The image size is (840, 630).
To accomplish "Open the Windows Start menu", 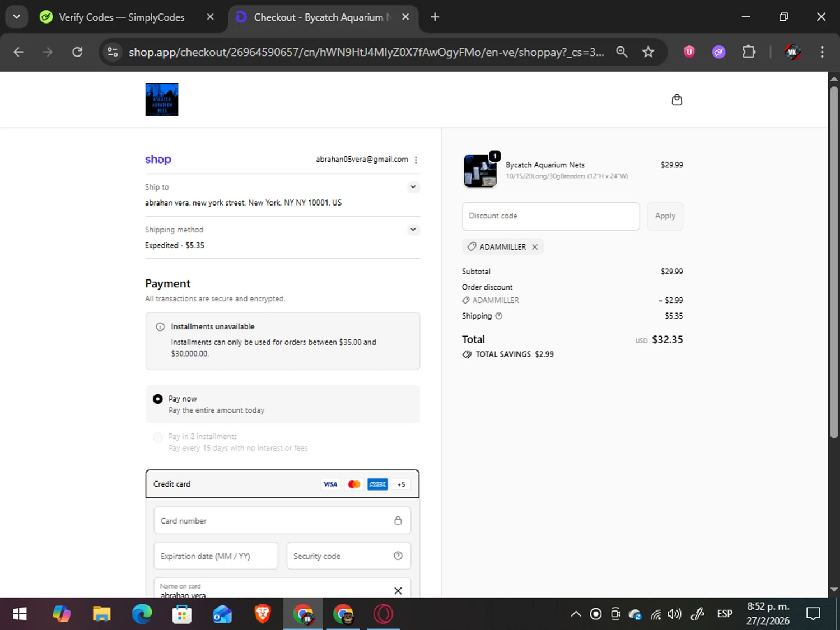I will point(20,614).
